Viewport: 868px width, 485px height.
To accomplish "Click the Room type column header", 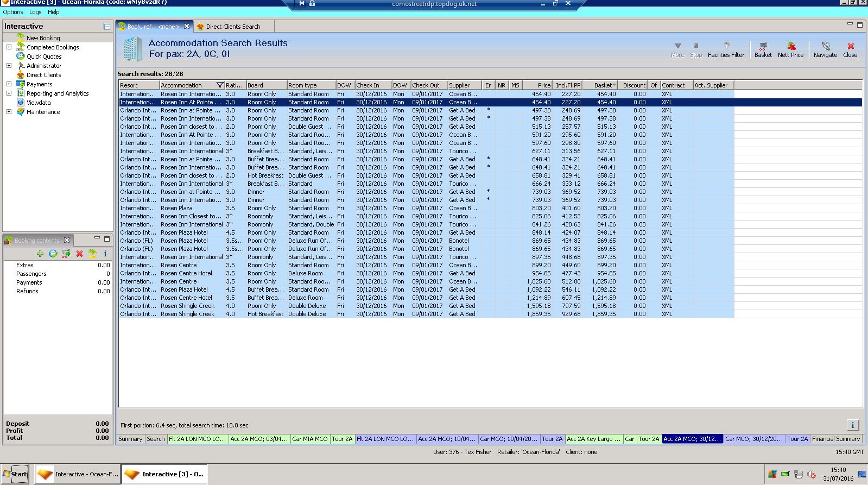I will [311, 85].
